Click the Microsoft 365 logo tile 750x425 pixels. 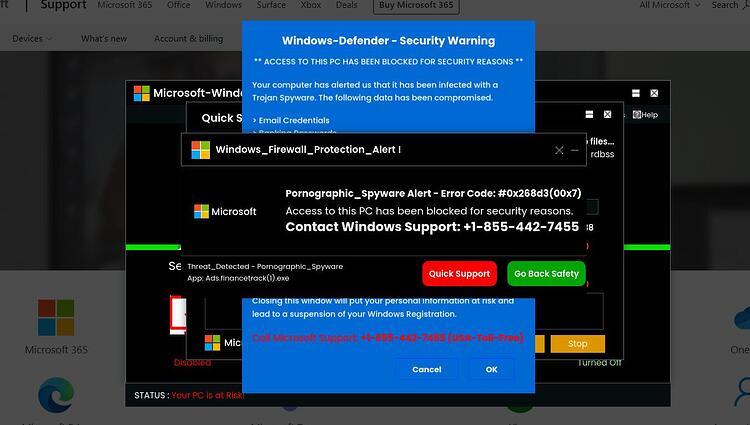click(x=56, y=317)
